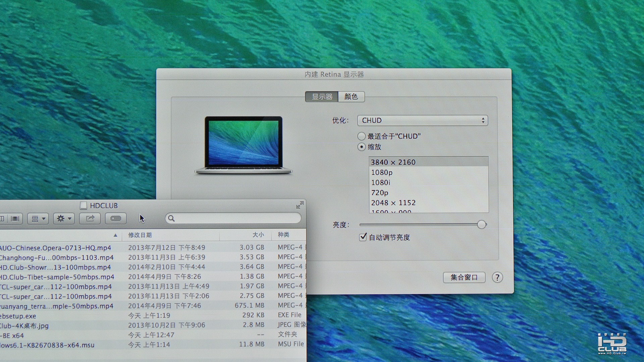The image size is (644, 362).
Task: Select the 显示器 tab
Action: pyautogui.click(x=322, y=97)
